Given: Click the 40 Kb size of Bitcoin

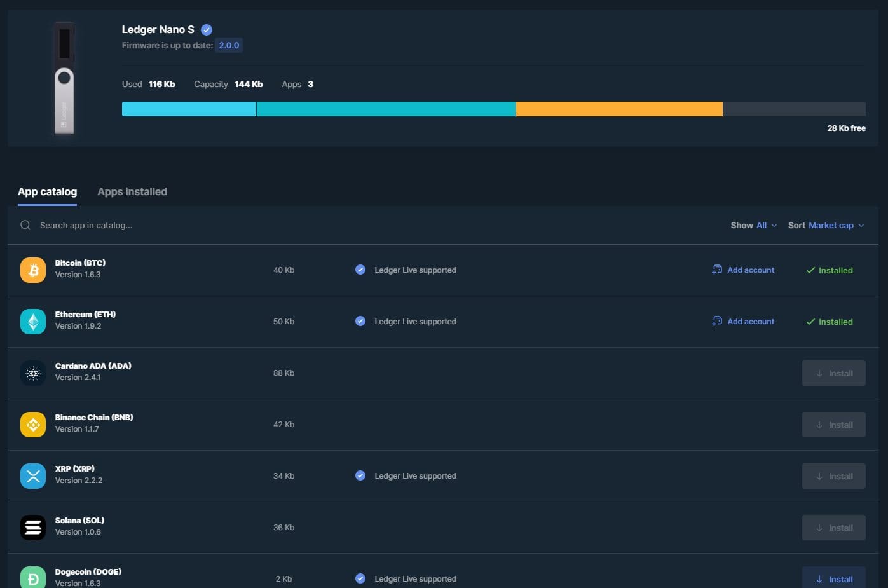Looking at the screenshot, I should tap(283, 270).
